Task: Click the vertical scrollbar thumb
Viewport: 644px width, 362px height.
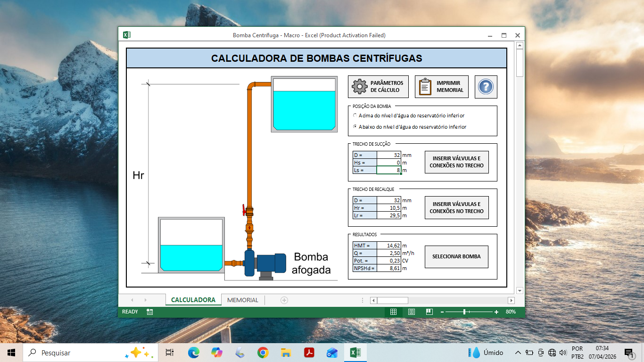Action: tap(520, 63)
